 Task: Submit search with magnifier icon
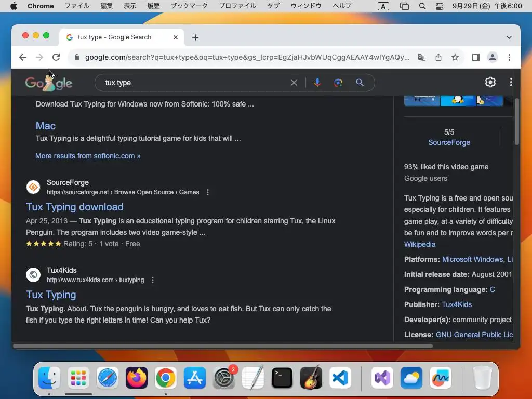click(360, 83)
